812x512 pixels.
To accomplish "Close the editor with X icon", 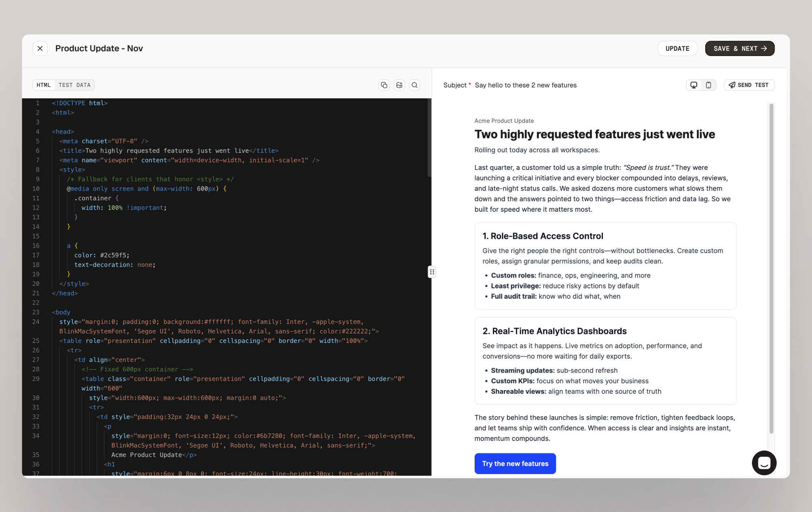I will tap(40, 48).
